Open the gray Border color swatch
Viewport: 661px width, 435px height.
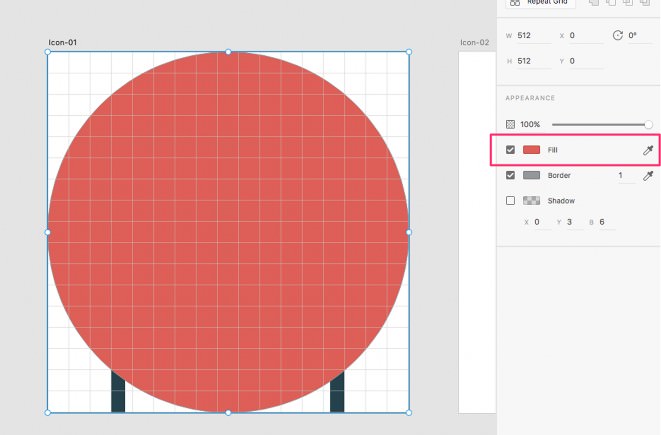(x=531, y=175)
